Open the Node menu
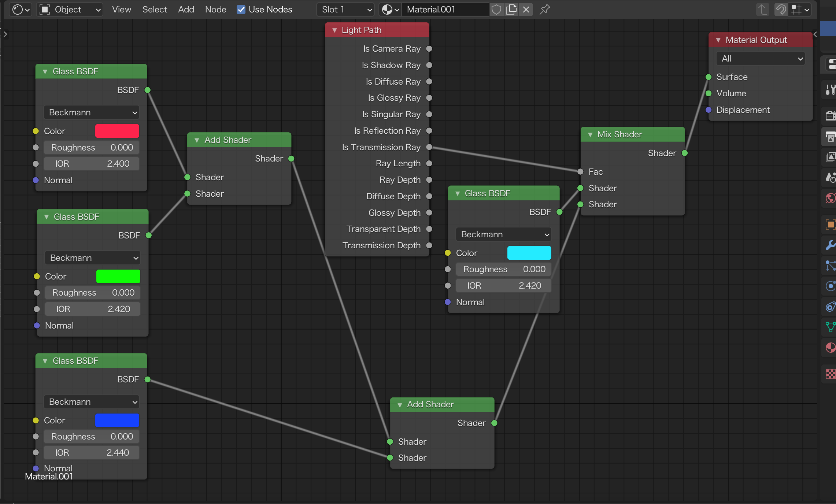Image resolution: width=836 pixels, height=504 pixels. (x=215, y=10)
